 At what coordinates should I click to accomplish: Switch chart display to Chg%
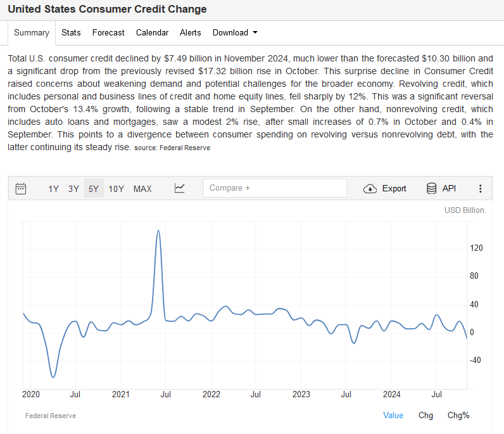(458, 415)
